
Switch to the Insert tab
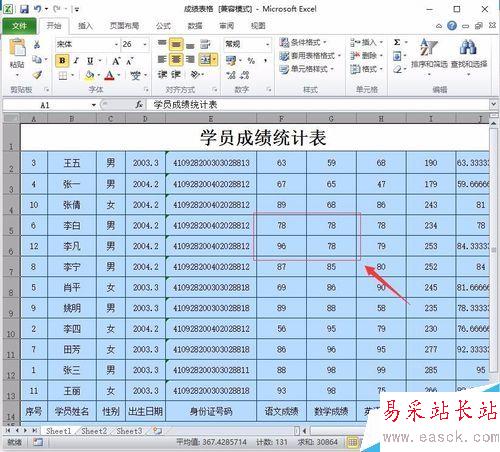coord(85,26)
